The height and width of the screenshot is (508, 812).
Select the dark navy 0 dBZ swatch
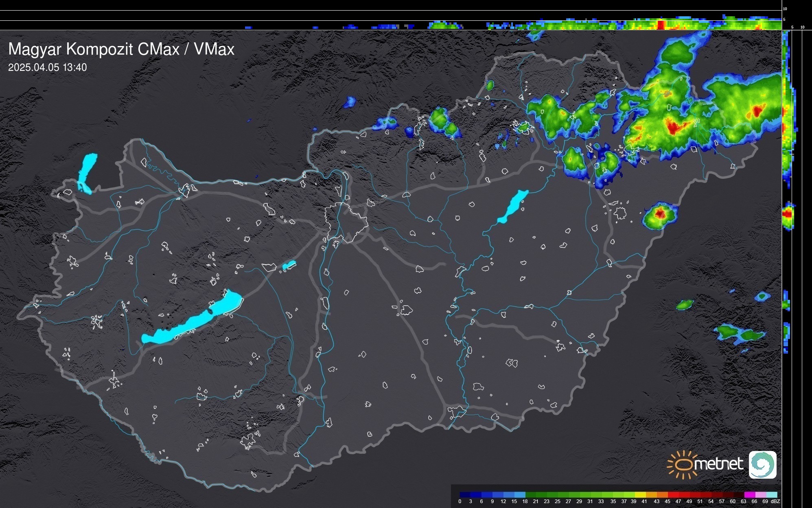click(465, 495)
